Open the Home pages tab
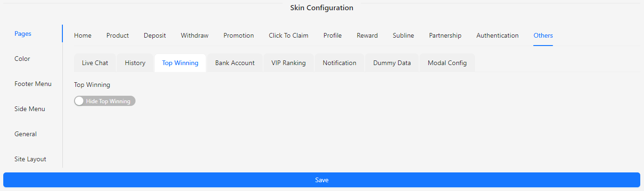The height and width of the screenshot is (191, 644). (x=83, y=36)
